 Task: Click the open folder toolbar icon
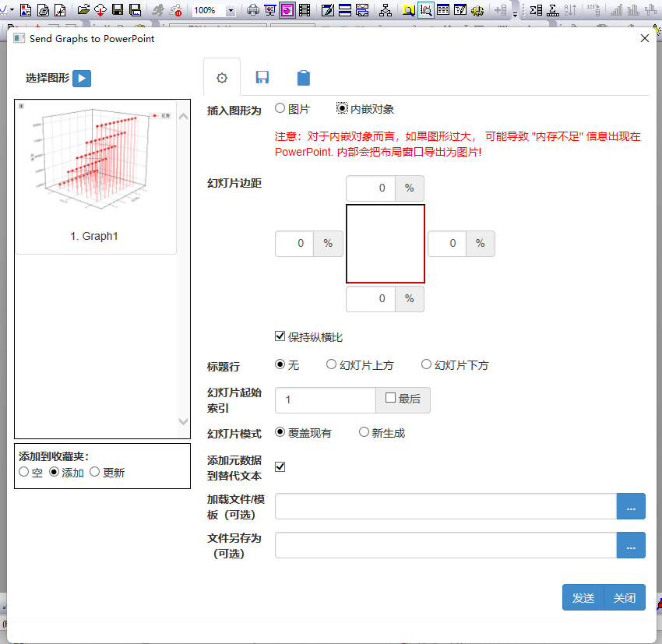pos(83,10)
